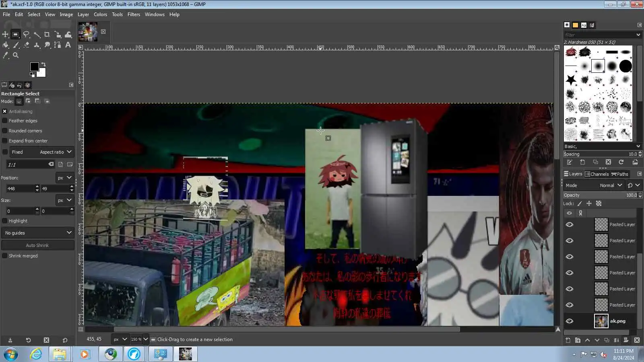Image resolution: width=644 pixels, height=362 pixels.
Task: Select the Rectangle Select tool
Action: coord(16,35)
